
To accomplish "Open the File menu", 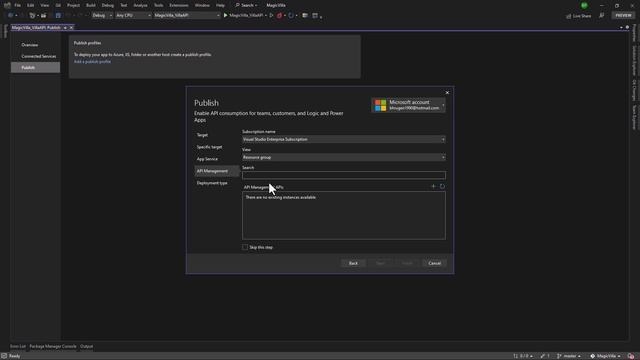I will tap(18, 5).
